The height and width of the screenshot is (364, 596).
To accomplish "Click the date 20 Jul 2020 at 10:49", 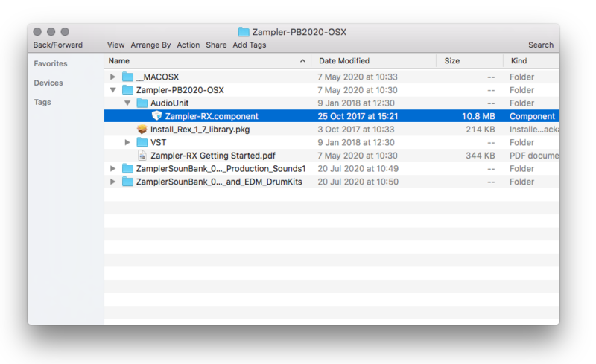I will (x=358, y=169).
